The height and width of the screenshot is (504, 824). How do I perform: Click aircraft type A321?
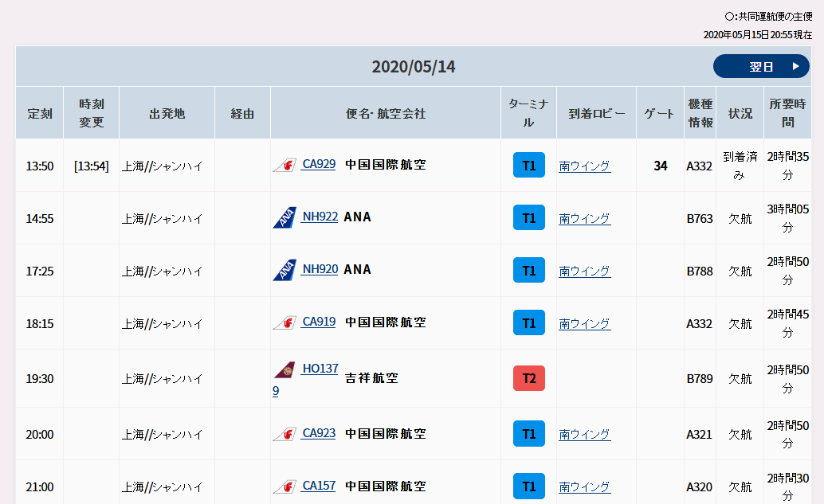click(700, 435)
